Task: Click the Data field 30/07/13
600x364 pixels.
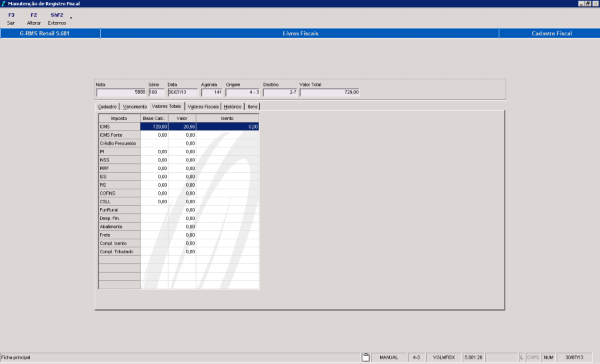Action: click(183, 92)
